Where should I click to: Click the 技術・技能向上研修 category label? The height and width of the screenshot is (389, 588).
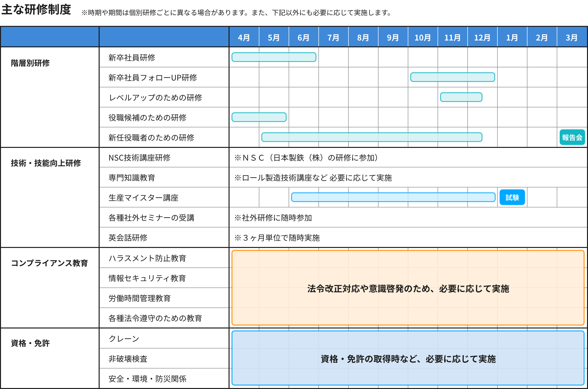coord(46,163)
